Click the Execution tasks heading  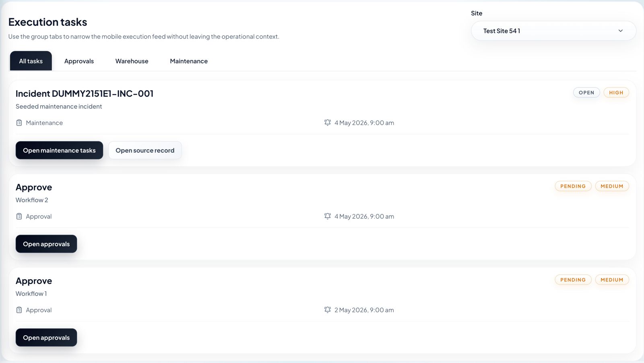point(48,22)
